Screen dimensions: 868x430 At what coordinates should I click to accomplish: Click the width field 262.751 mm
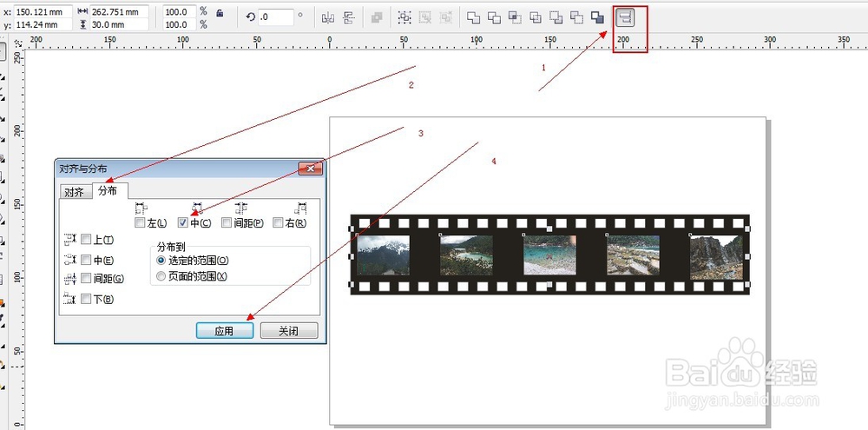pos(120,11)
